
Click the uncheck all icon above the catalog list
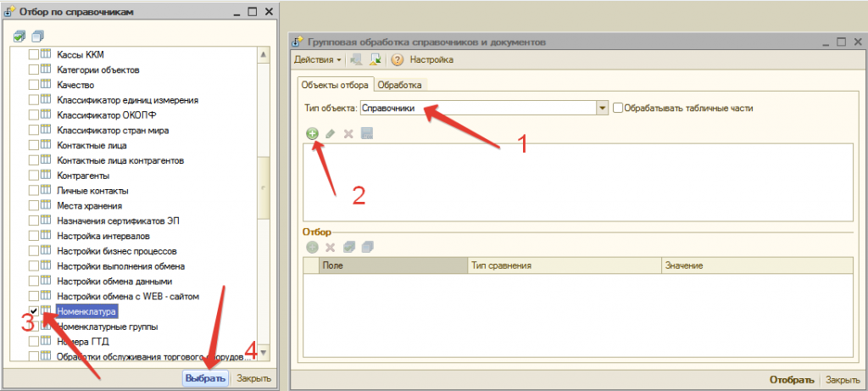click(36, 36)
